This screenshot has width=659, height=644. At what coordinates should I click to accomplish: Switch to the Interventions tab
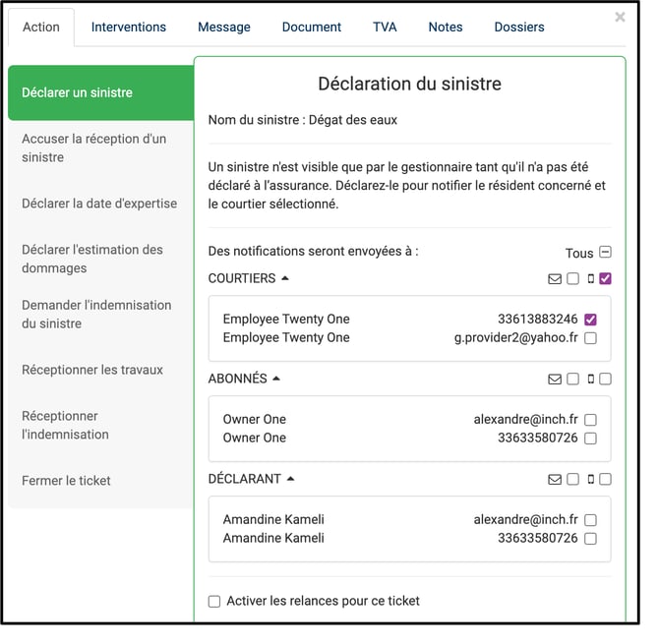click(x=129, y=27)
